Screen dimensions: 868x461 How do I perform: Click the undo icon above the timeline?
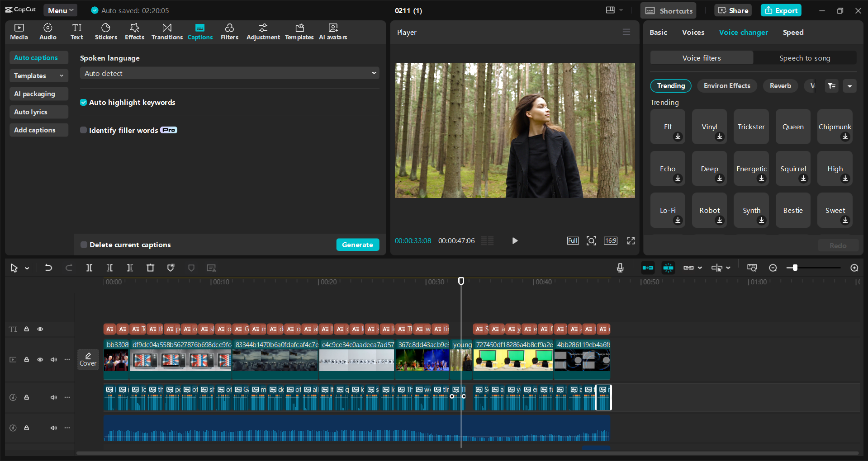click(x=48, y=268)
